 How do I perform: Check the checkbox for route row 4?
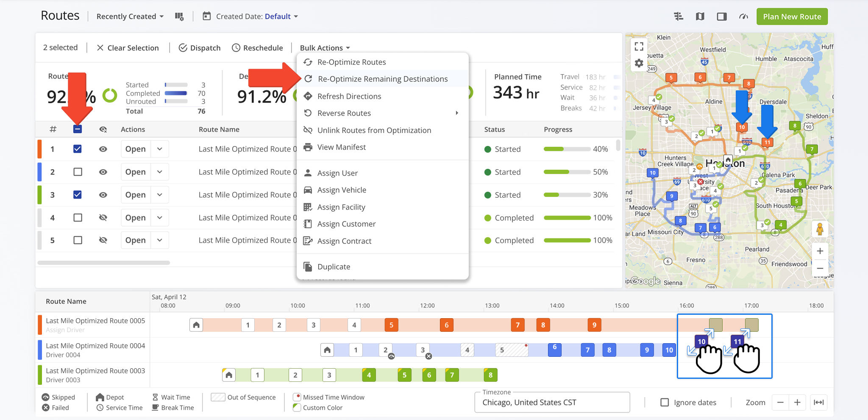(78, 217)
